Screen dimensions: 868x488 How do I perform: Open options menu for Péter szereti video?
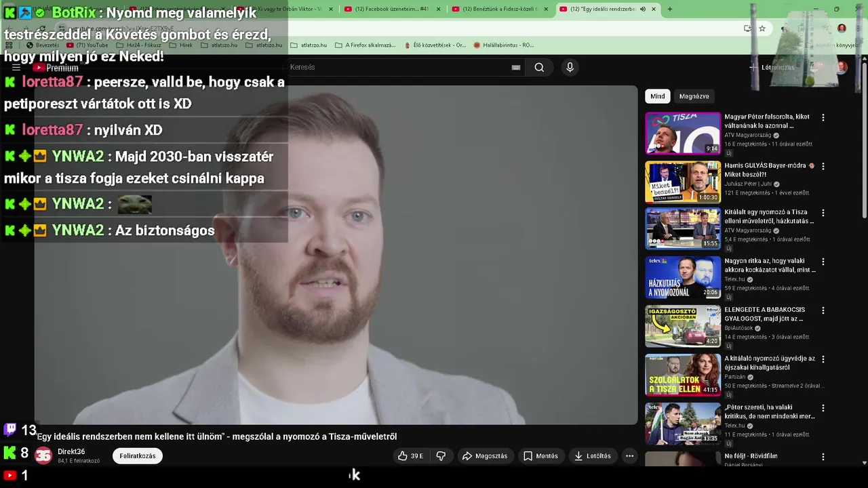coord(823,408)
